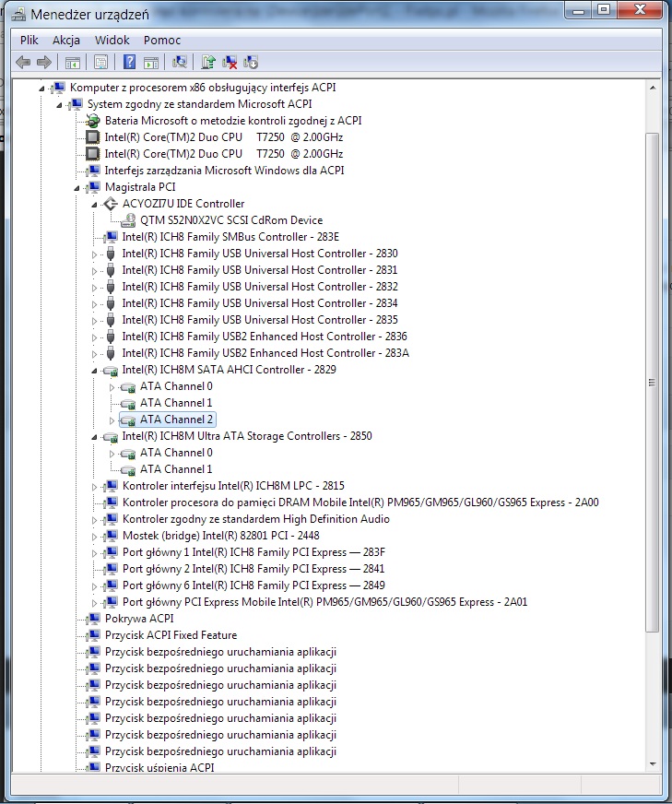Expand USB Universal Host Controller 2831

[x=94, y=271]
